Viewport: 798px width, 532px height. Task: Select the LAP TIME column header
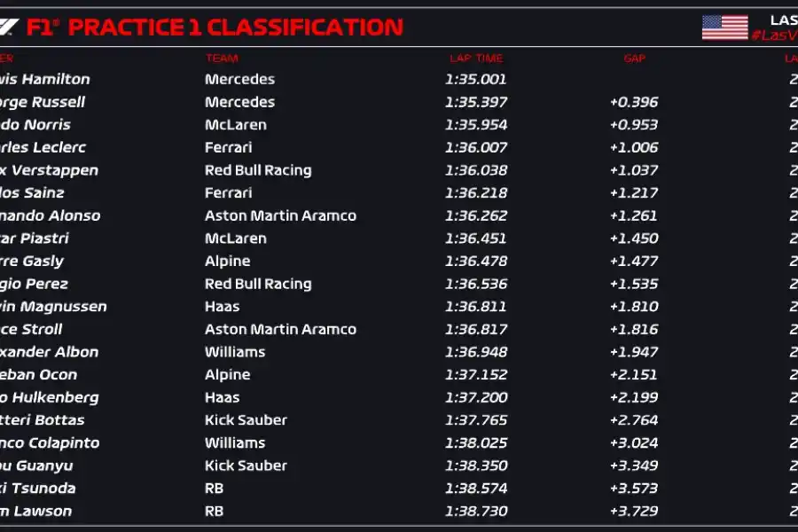[x=476, y=59]
